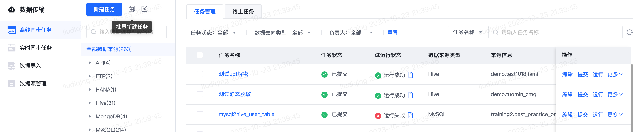Screen dimensions: 644x132
Task: Open trial run log for 测试udf解密
Action: [x=410, y=75]
